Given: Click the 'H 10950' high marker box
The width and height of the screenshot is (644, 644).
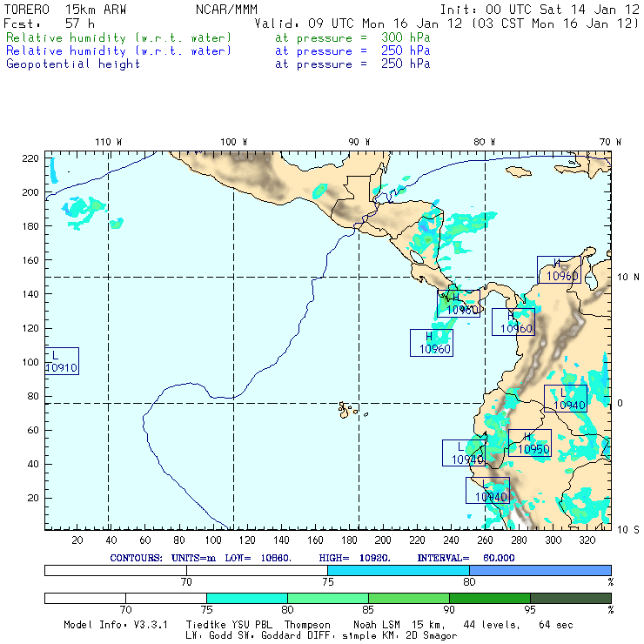Looking at the screenshot, I should [x=530, y=443].
